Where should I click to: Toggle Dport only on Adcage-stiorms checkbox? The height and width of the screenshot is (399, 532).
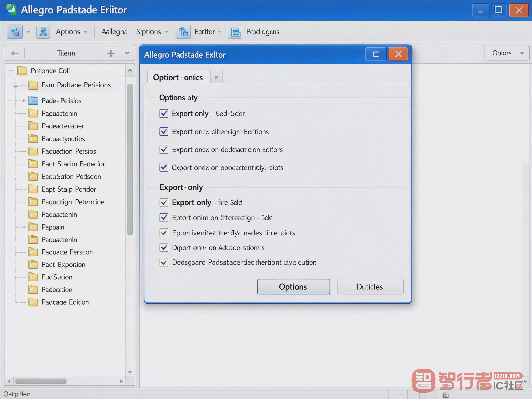point(164,248)
